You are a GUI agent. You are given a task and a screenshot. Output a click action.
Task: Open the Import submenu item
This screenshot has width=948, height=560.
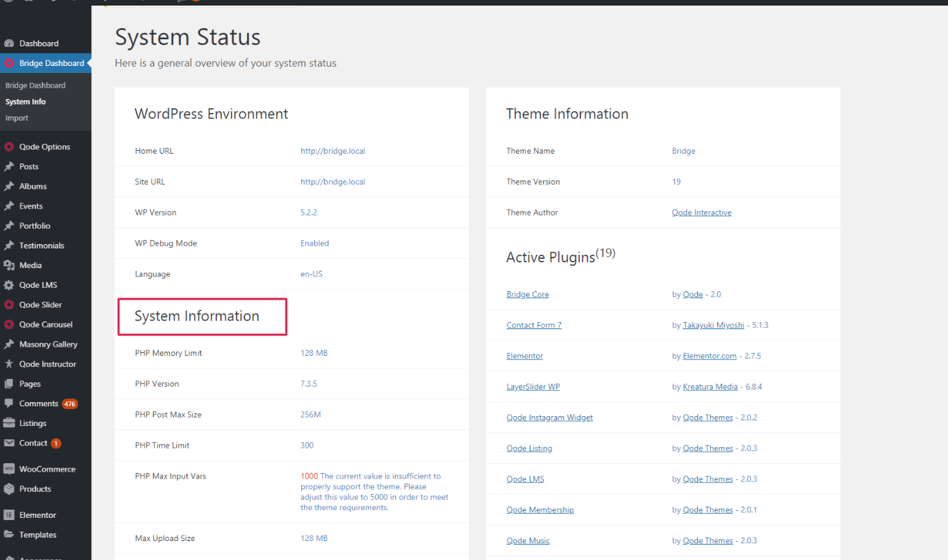pos(17,118)
